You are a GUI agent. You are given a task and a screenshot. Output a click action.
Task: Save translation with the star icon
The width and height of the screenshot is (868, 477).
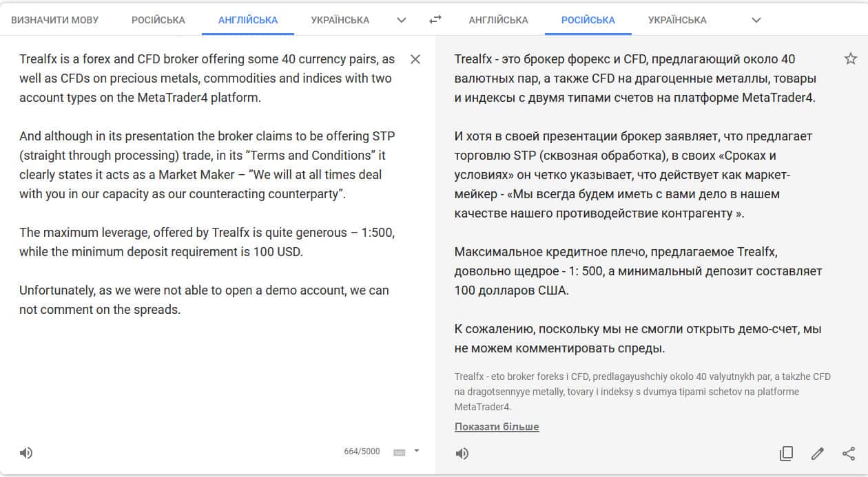[850, 59]
